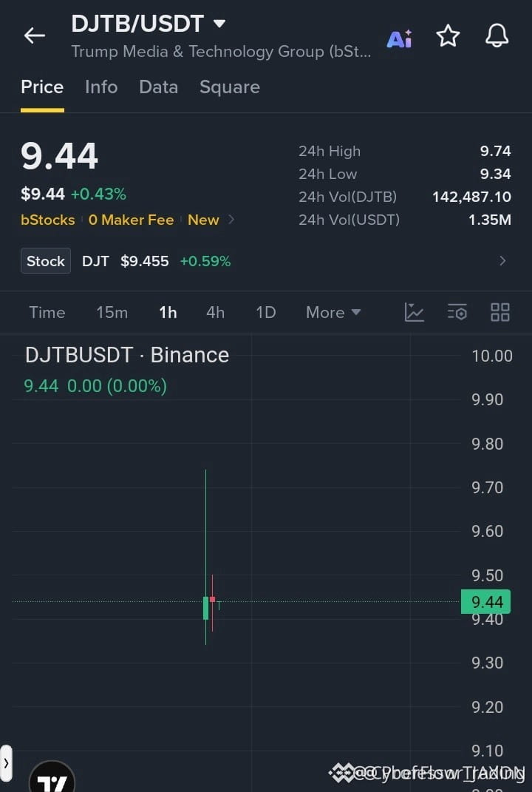Open the chart indicators icon
The width and height of the screenshot is (532, 792).
point(414,312)
